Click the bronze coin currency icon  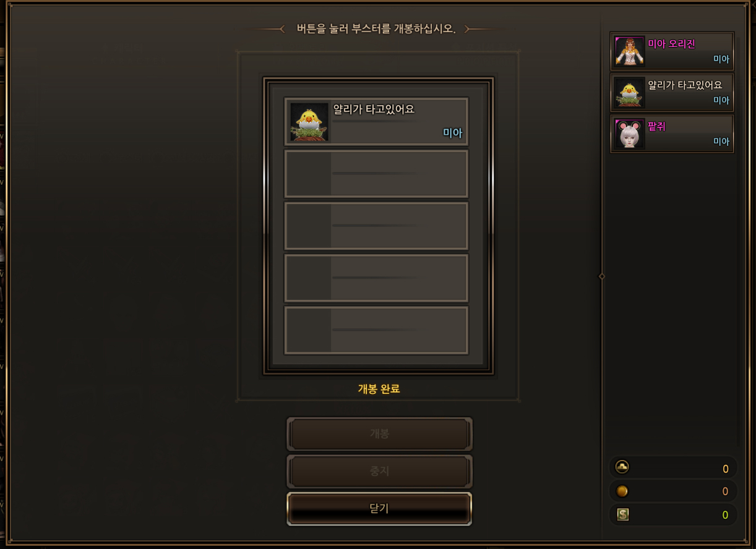click(x=622, y=491)
